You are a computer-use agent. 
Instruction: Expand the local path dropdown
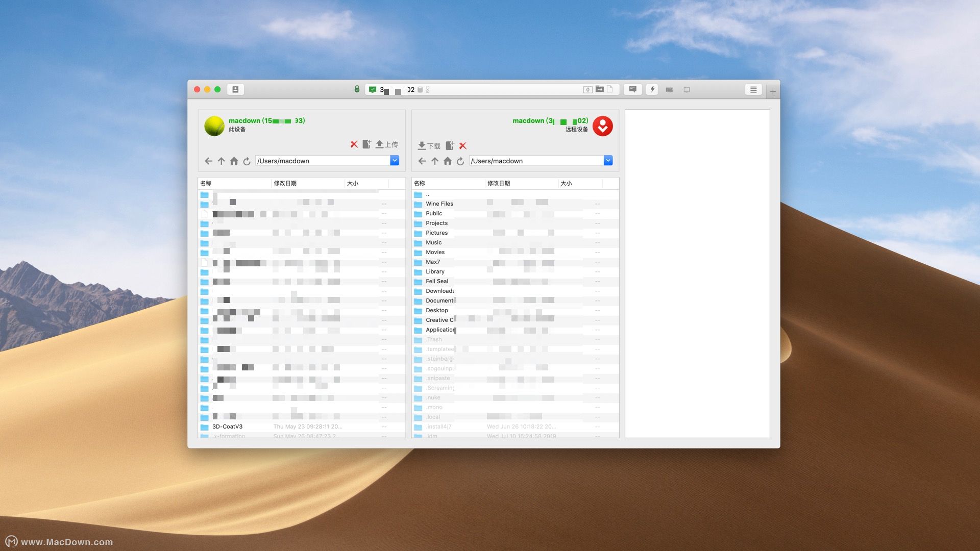(395, 161)
